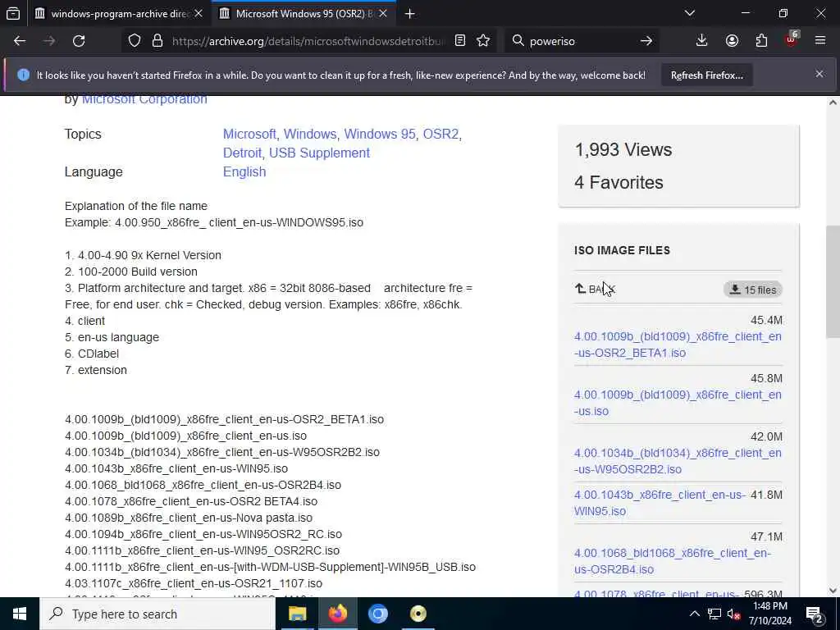Screen dimensions: 840x630
Task: Reload the page with the refresh icon
Action: coord(79,41)
